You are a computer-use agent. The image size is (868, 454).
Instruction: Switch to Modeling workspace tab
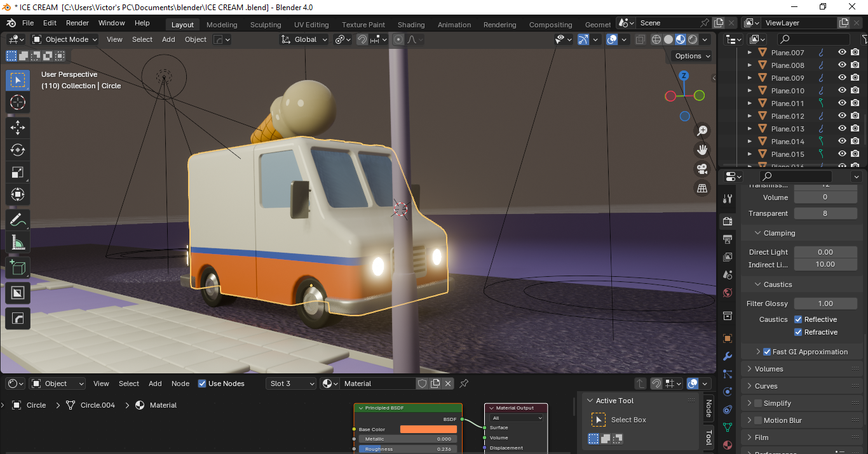tap(222, 25)
